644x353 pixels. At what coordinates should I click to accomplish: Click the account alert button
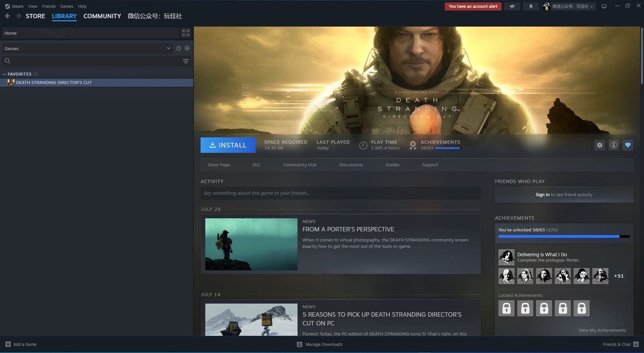(x=473, y=7)
